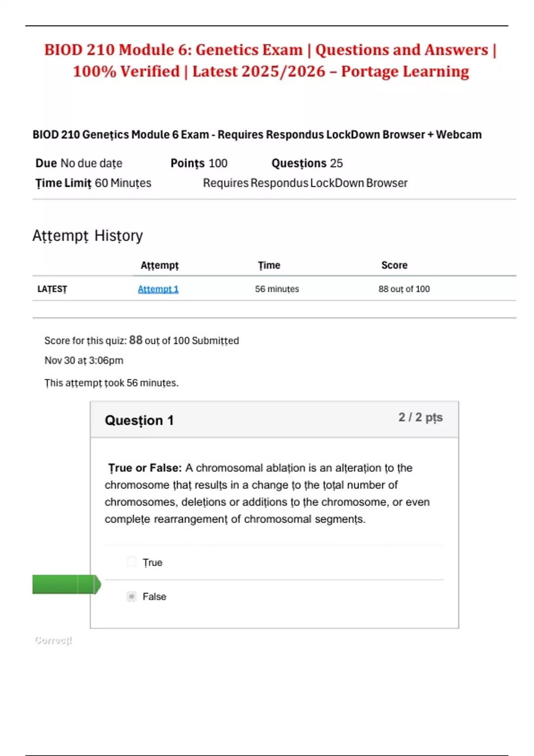Click the 88 out of 100 score cell
Image resolution: width=534 pixels, height=756 pixels.
(404, 289)
